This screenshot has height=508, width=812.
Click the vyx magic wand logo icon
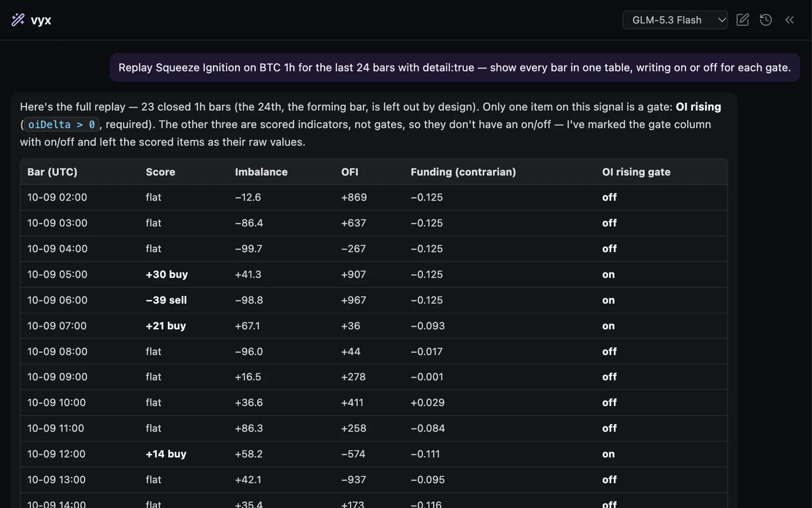click(18, 20)
